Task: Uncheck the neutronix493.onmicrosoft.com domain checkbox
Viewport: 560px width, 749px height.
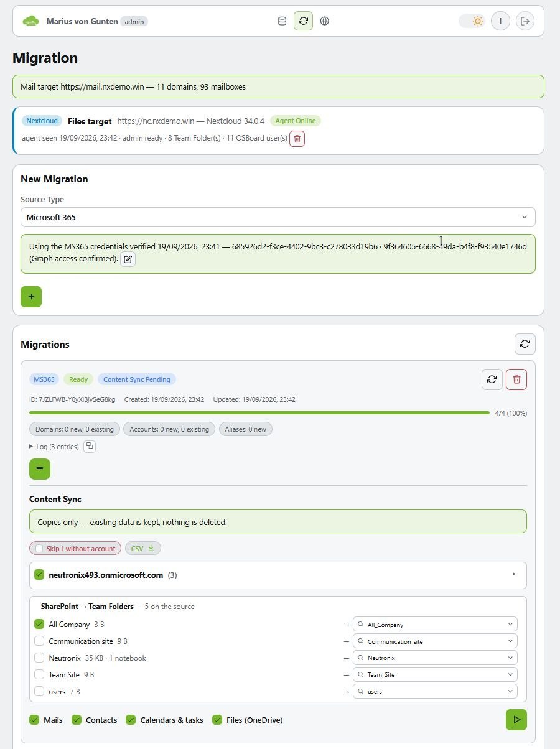Action: 39,575
